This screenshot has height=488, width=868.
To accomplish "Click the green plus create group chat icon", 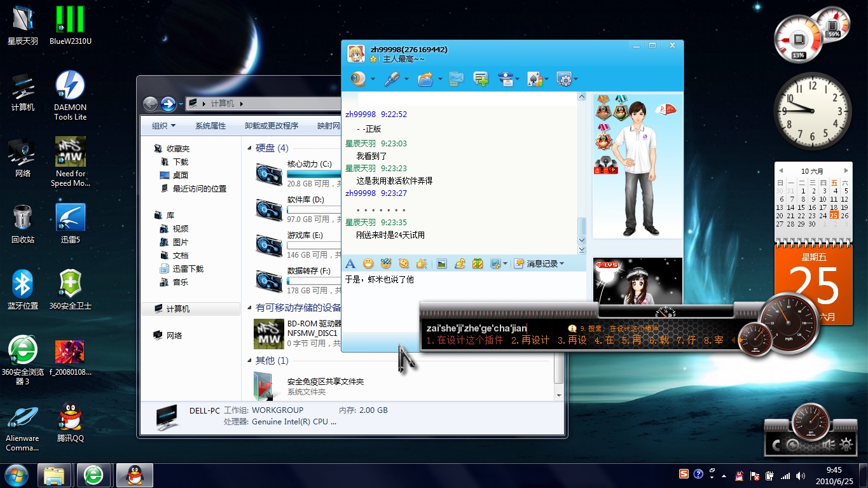I will tap(481, 79).
